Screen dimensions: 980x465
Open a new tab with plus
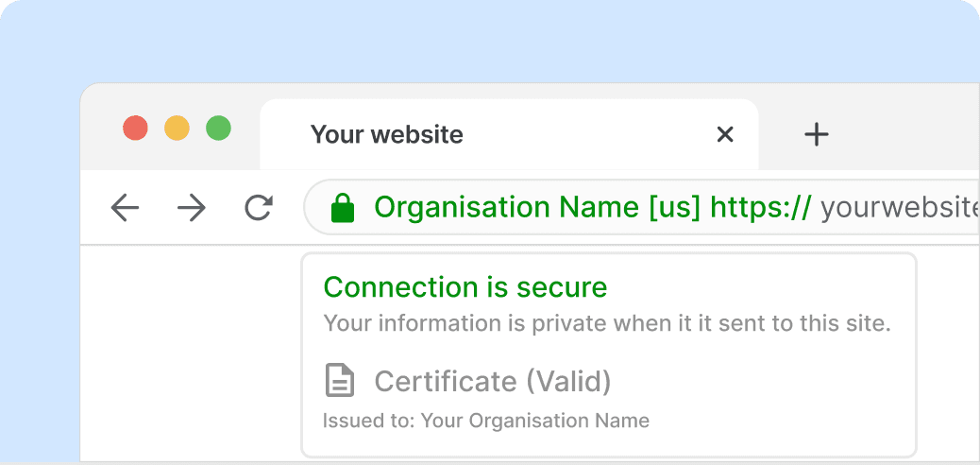[x=816, y=134]
